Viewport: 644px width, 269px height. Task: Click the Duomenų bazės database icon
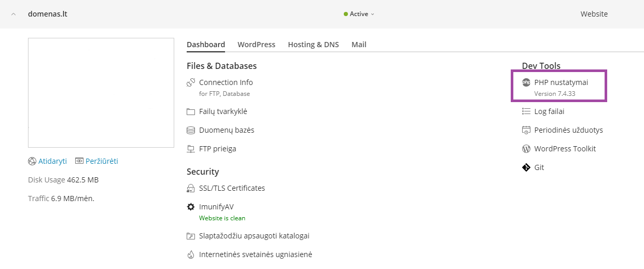click(191, 130)
